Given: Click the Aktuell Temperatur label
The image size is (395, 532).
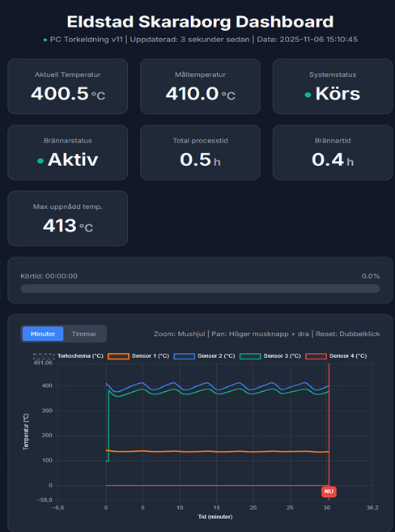Looking at the screenshot, I should click(67, 74).
